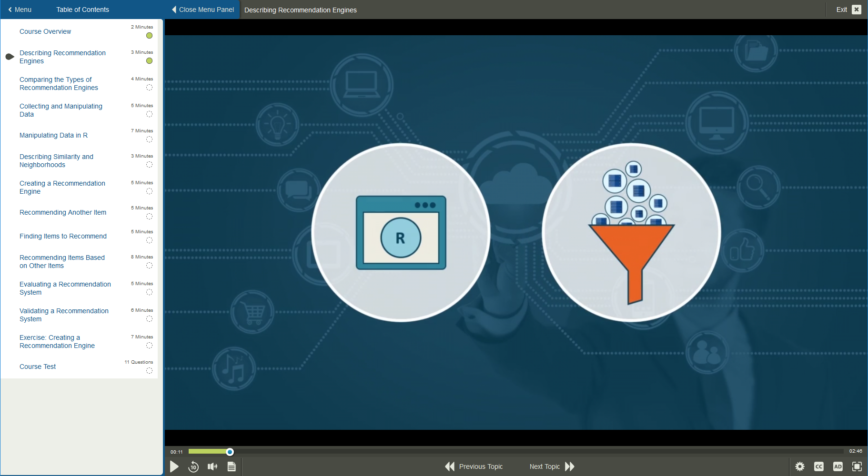868x476 pixels.
Task: Enter fullscreen mode
Action: pos(857,467)
